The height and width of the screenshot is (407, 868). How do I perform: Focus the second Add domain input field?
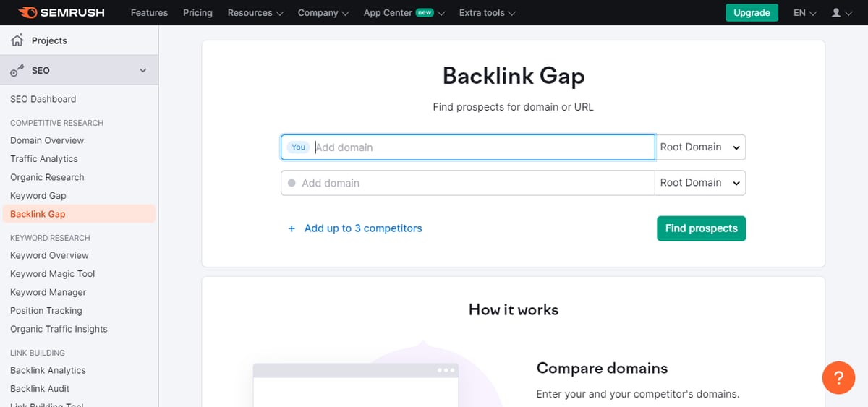coord(468,183)
